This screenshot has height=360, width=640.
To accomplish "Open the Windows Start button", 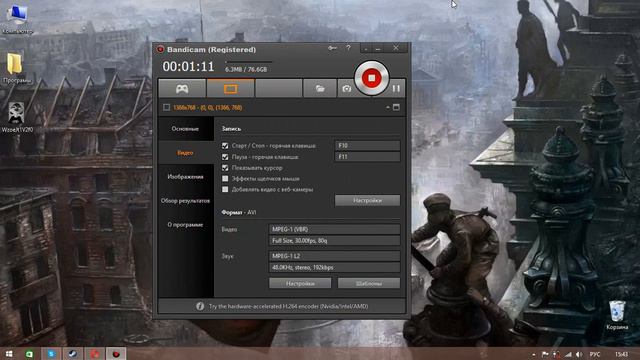I will (9, 354).
